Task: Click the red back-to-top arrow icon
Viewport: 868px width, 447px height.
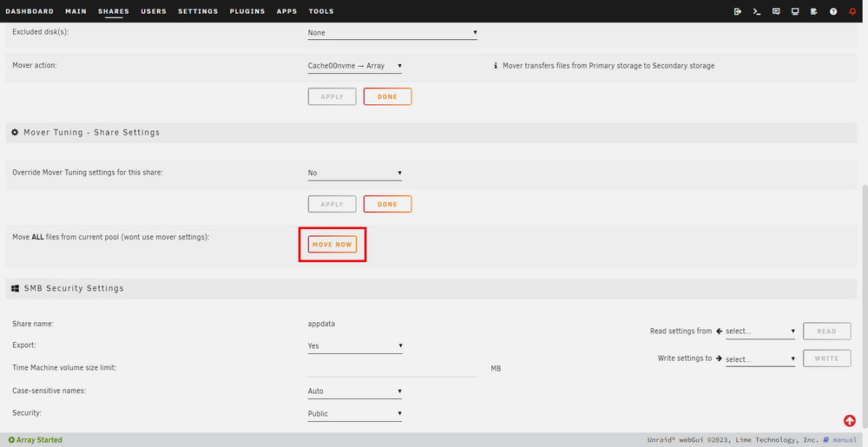Action: 849,421
